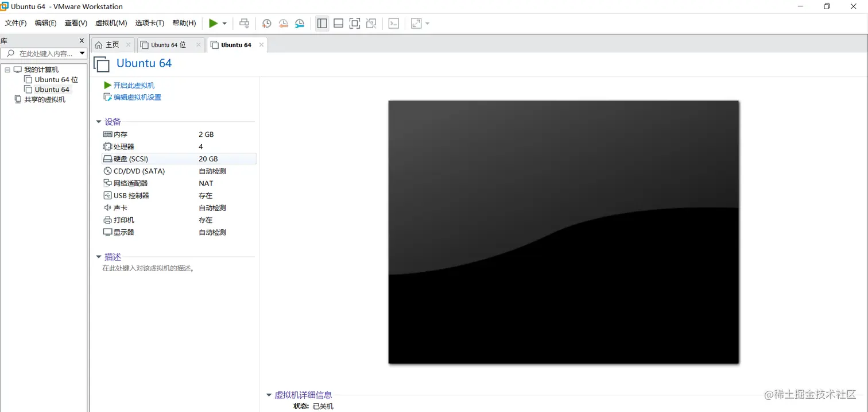Open the 虚拟机(M) menu
The width and height of the screenshot is (868, 412).
[111, 23]
